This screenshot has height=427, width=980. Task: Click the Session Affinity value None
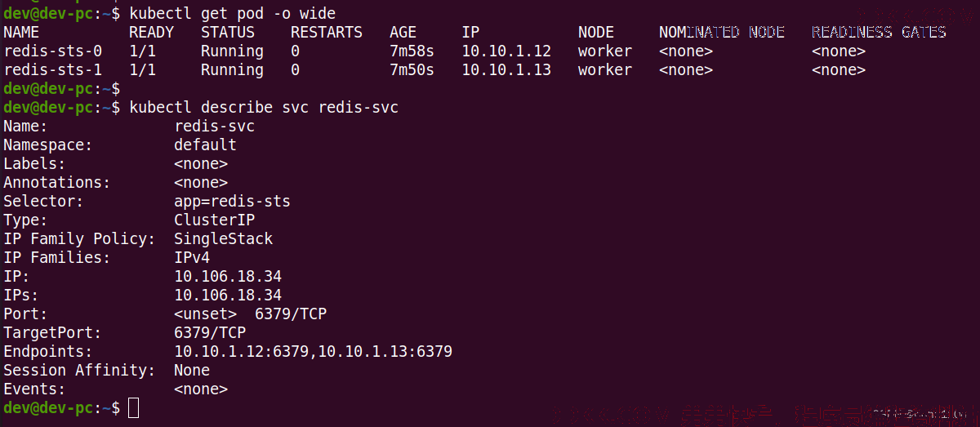coord(192,371)
